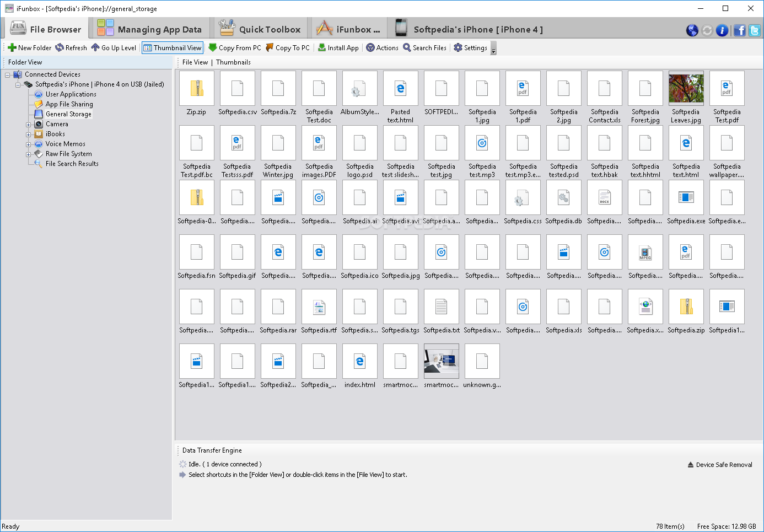
Task: Copy From PC to device
Action: click(x=235, y=48)
